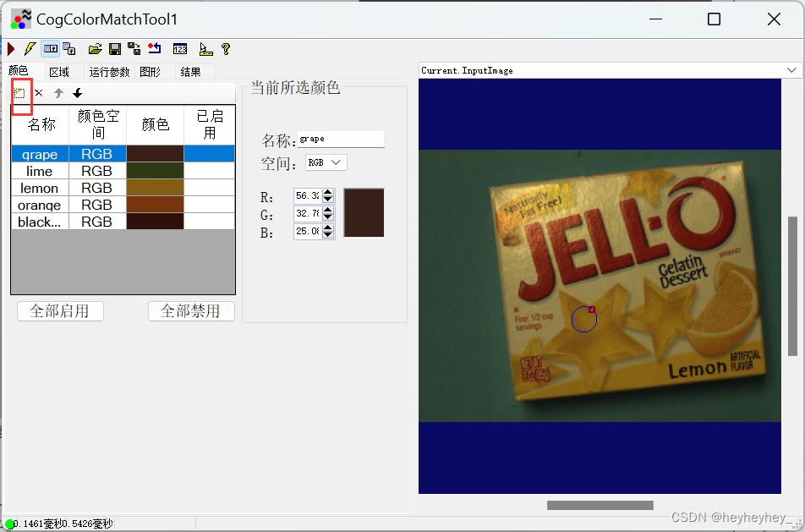Toggle the 已启用 cell for black...
The image size is (805, 532).
210,222
